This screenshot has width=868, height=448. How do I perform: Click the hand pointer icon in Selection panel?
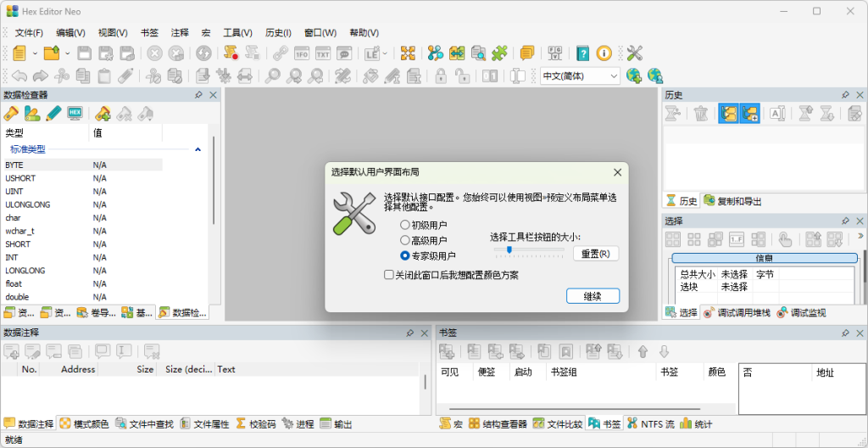click(x=785, y=239)
